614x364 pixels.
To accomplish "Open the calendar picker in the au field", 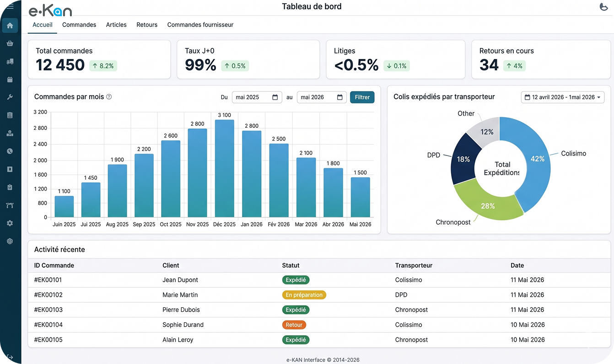I will pos(340,97).
